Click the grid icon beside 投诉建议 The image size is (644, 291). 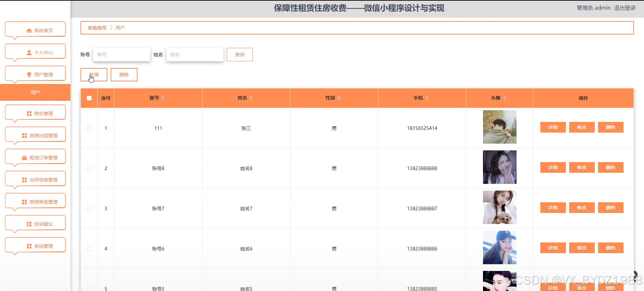pos(29,224)
